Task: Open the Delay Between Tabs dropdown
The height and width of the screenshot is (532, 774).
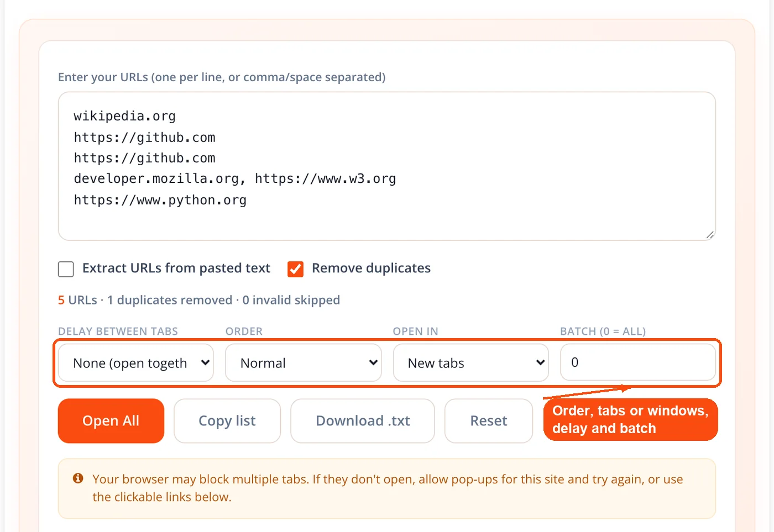Action: tap(136, 363)
